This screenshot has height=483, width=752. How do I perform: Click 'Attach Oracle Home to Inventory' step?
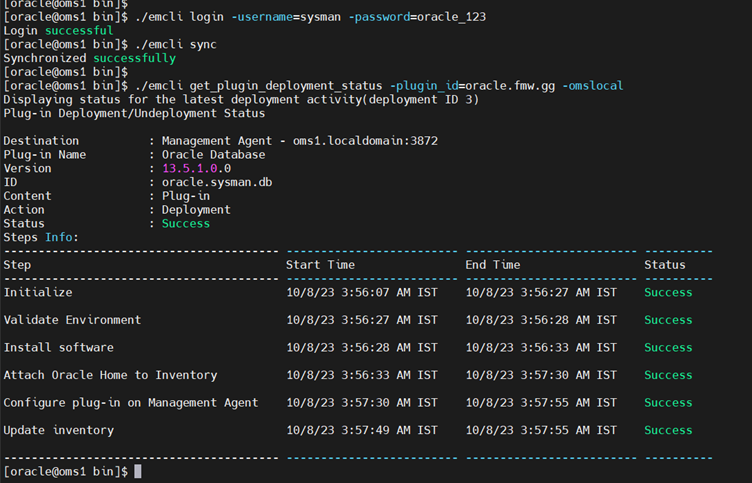(110, 375)
